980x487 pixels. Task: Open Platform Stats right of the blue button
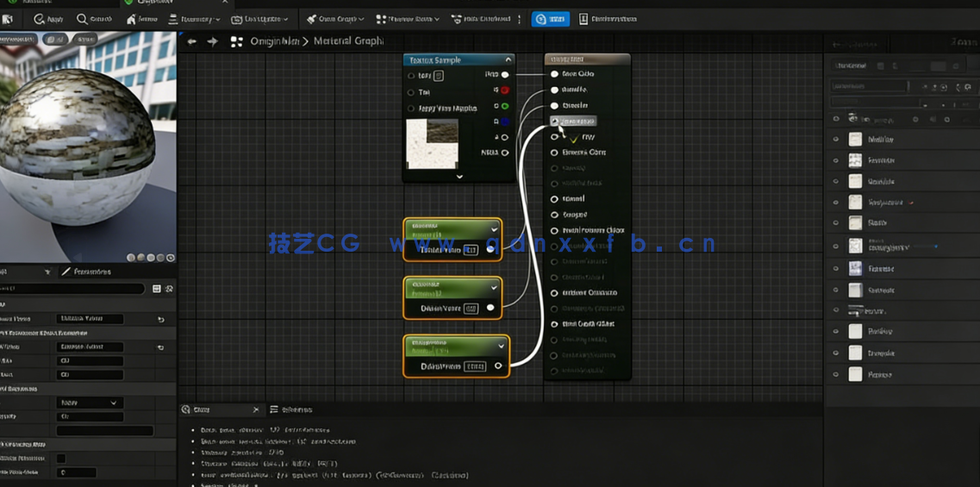pyautogui.click(x=607, y=19)
